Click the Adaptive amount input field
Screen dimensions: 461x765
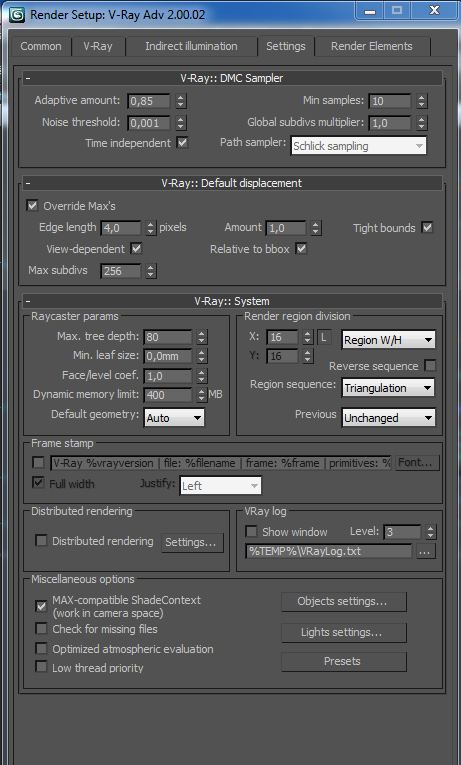point(149,101)
